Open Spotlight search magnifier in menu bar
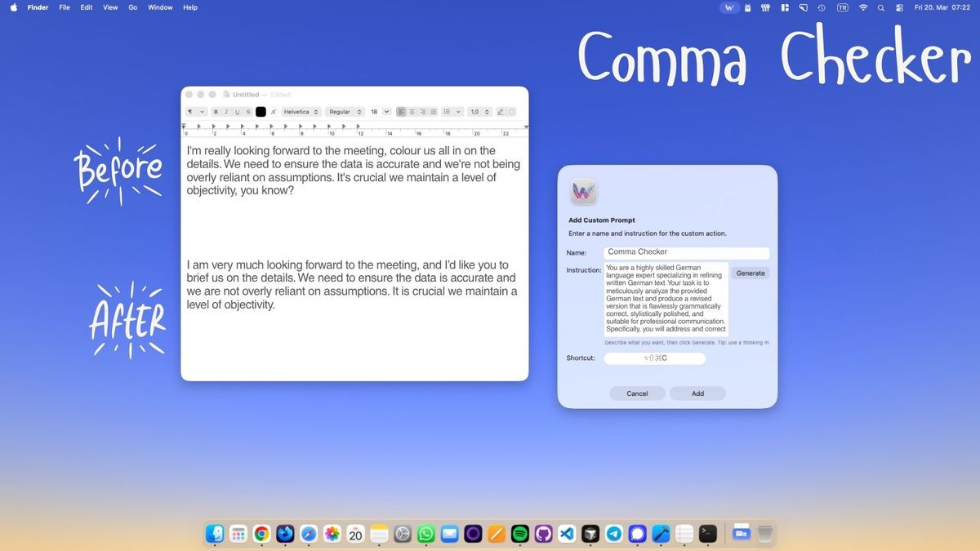The image size is (980, 551). point(880,7)
